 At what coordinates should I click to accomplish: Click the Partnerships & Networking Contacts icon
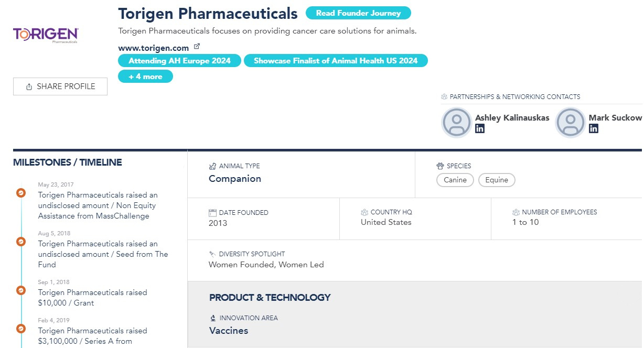pyautogui.click(x=444, y=97)
